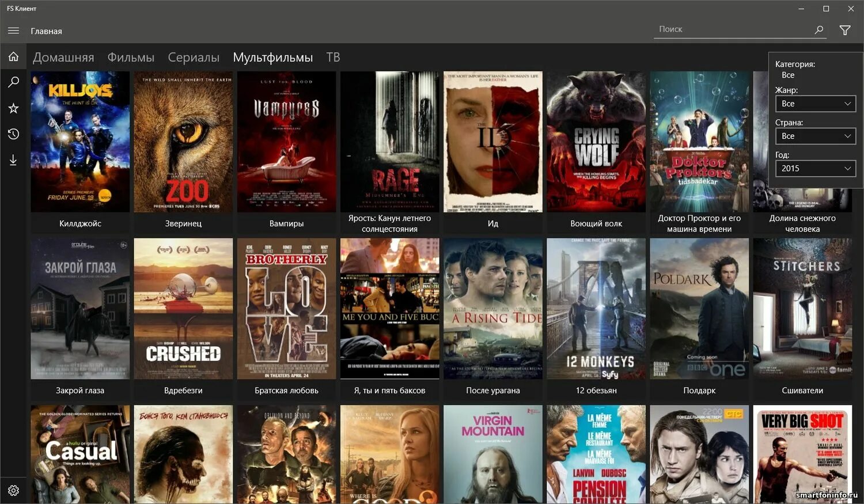This screenshot has height=504, width=864.
Task: Open the Ид movie poster
Action: coord(493,142)
